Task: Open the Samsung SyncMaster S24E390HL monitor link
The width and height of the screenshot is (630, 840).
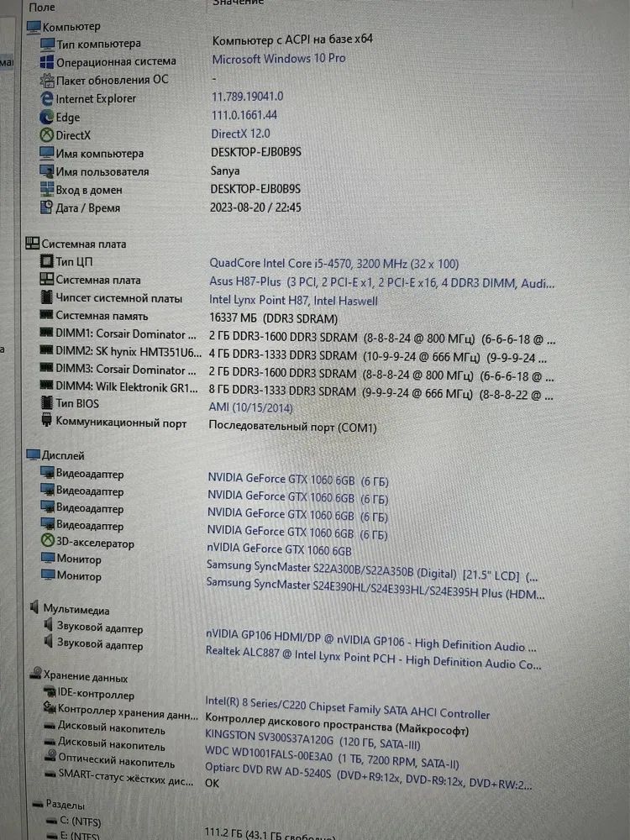Action: [375, 588]
